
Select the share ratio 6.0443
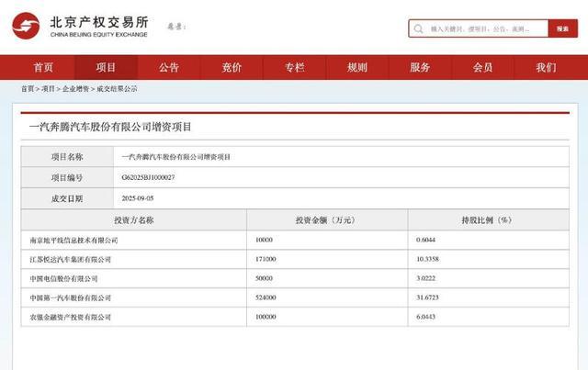click(426, 317)
